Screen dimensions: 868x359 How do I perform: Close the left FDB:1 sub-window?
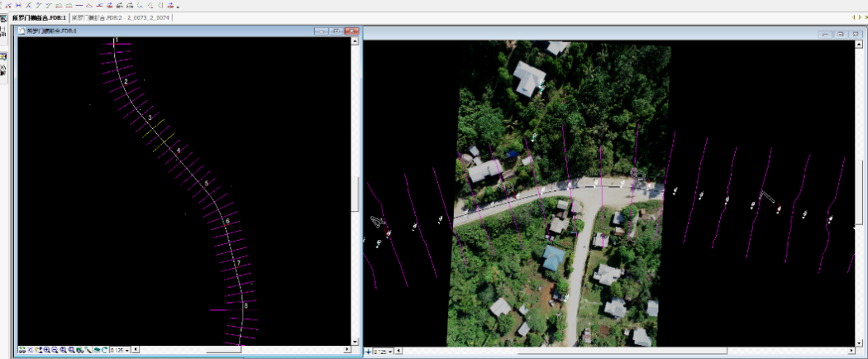[x=351, y=31]
